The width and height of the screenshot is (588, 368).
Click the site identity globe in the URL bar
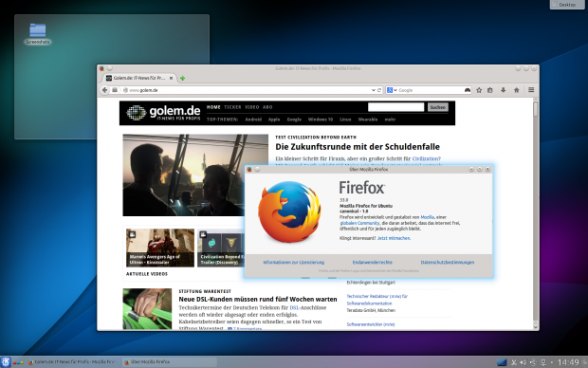125,90
